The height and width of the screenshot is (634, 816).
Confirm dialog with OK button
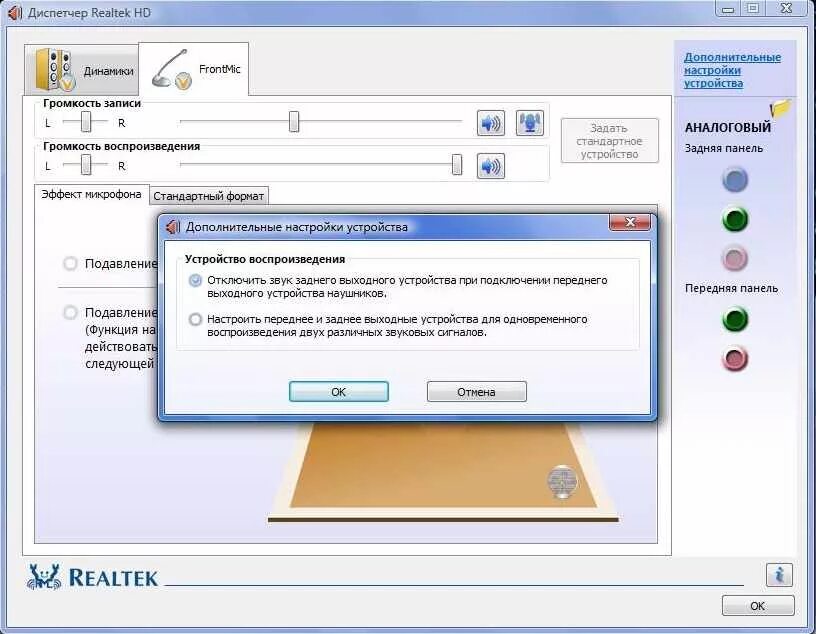[339, 391]
